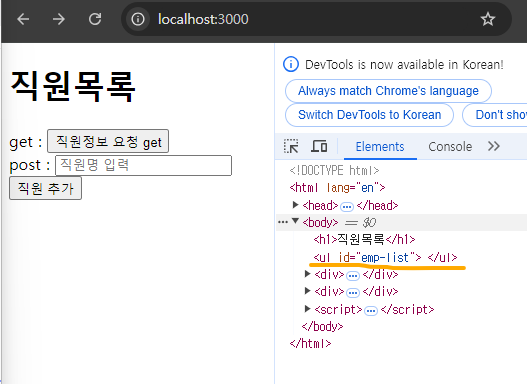View site information icon in address bar
Image resolution: width=527 pixels, height=384 pixels.
tap(138, 19)
